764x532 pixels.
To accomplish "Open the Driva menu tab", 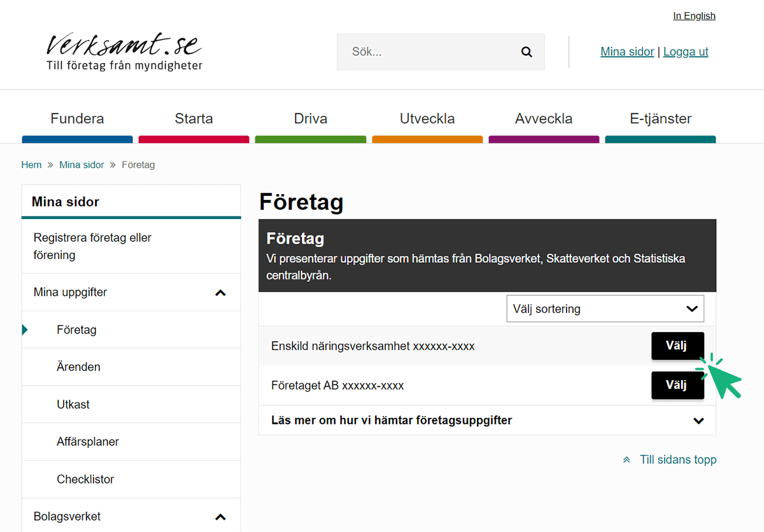I will [x=310, y=118].
